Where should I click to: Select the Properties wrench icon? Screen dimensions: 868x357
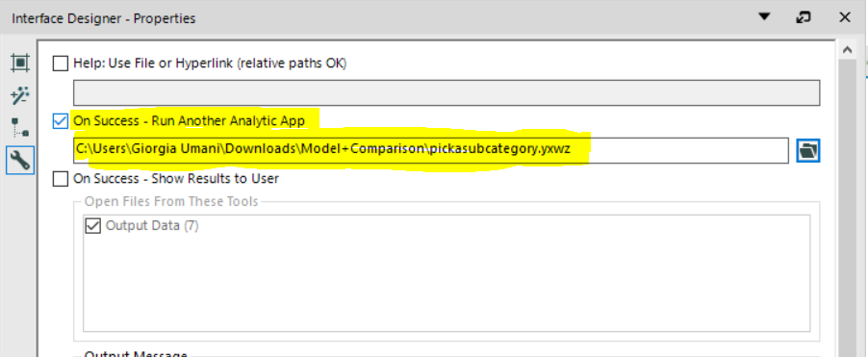(20, 160)
